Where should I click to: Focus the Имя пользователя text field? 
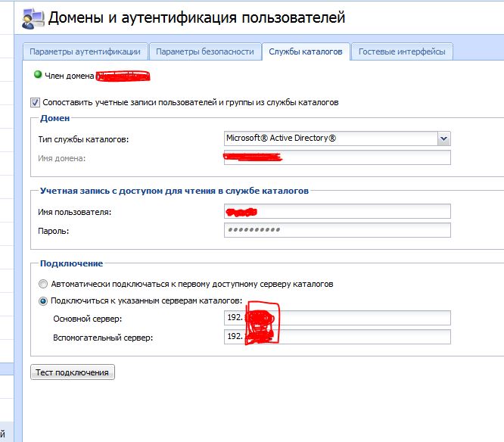(338, 211)
